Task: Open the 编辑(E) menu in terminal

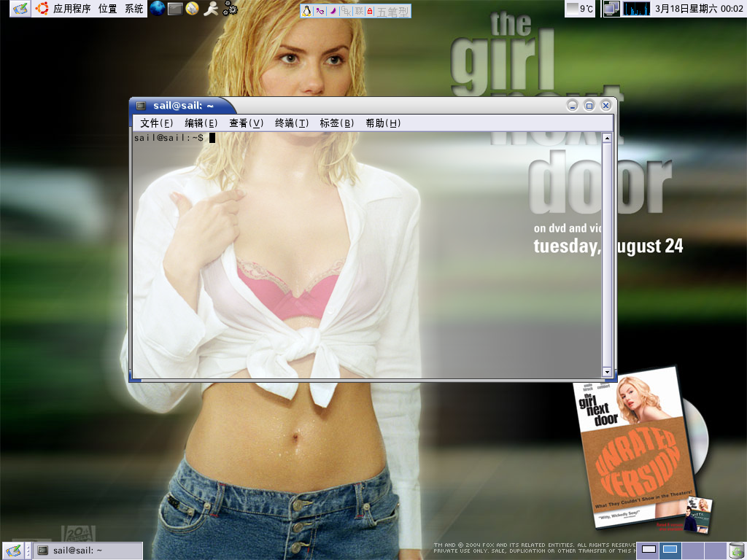Action: click(201, 123)
